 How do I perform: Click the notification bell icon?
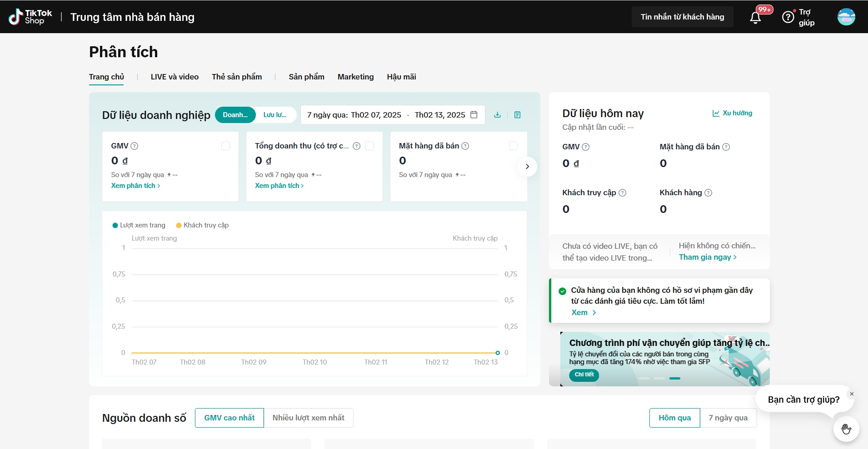click(755, 18)
